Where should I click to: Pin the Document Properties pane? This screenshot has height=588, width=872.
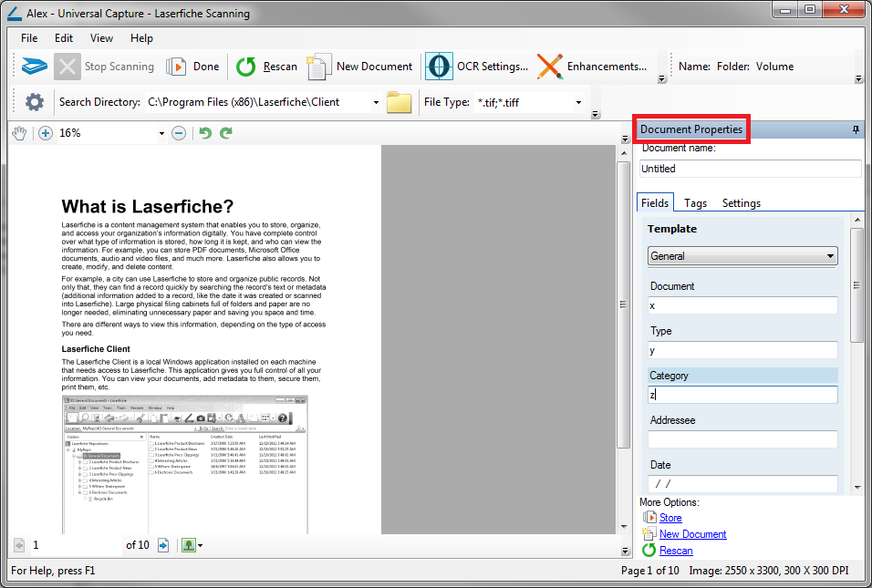pos(856,129)
